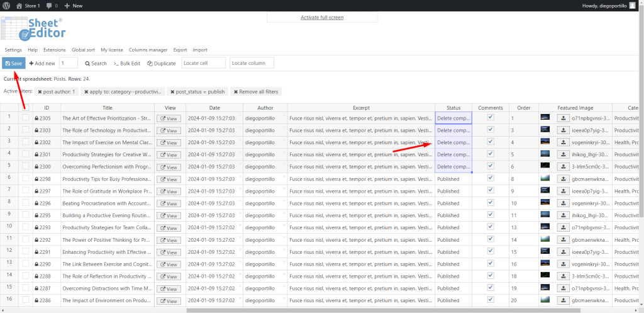Open Status cell of post 2298
The image size is (644, 313).
[x=453, y=179]
